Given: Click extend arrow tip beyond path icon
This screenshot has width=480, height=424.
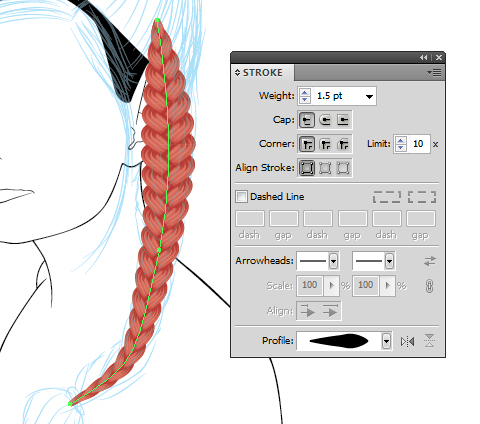Looking at the screenshot, I should (x=307, y=311).
